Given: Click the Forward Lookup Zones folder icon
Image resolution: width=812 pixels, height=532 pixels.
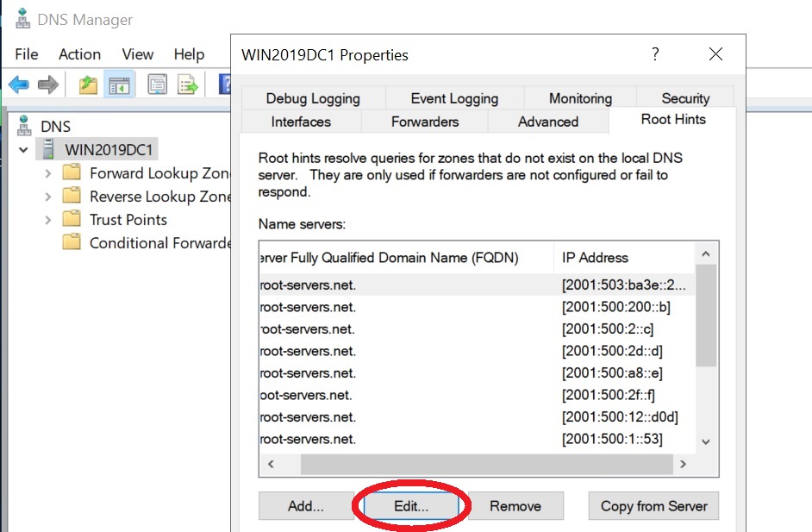Looking at the screenshot, I should click(x=72, y=172).
